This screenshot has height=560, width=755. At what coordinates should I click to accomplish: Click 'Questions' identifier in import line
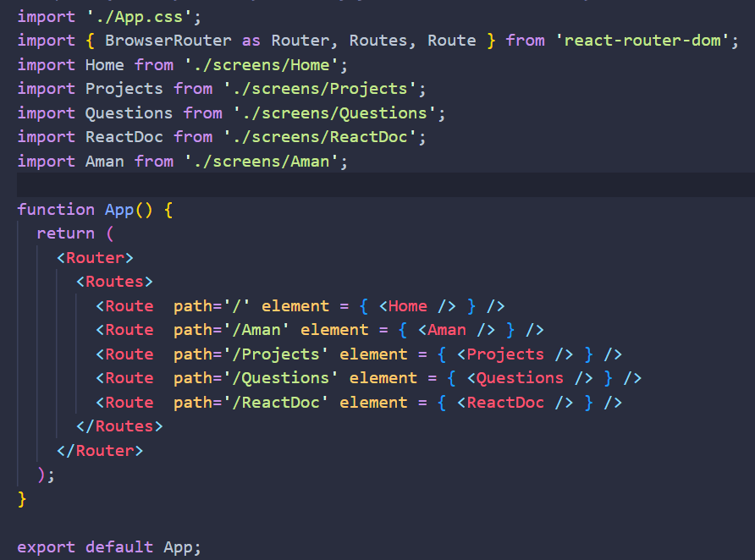129,113
